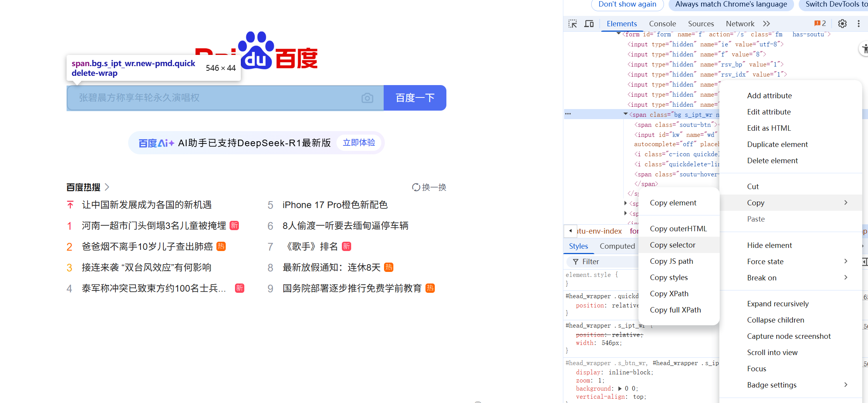Click the itu-env-index breadcrumb item
The image size is (868, 403).
pos(600,231)
